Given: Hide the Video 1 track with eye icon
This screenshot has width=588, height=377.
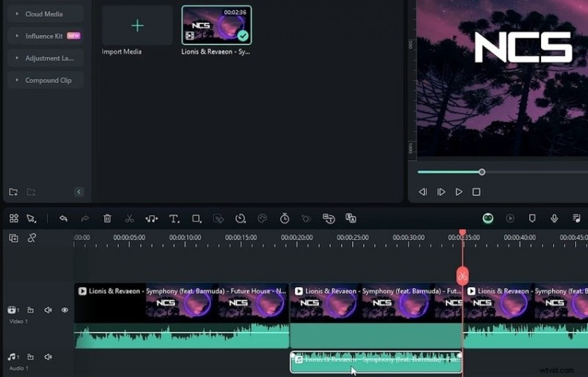Looking at the screenshot, I should point(65,310).
